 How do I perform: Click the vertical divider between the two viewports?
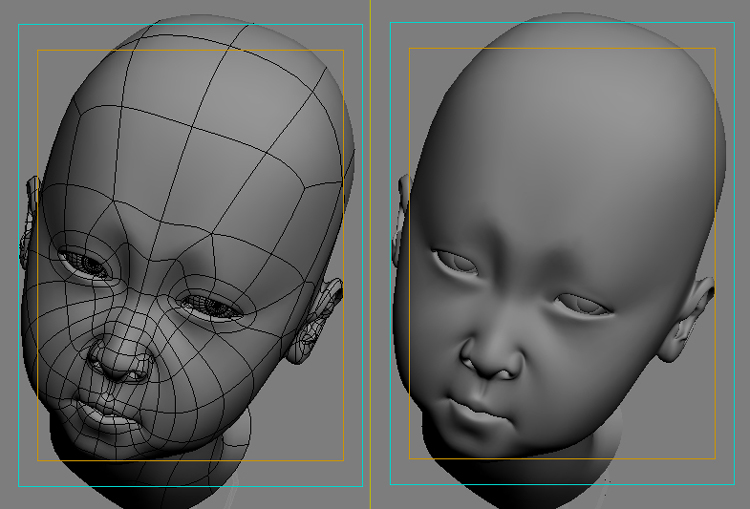[x=371, y=250]
